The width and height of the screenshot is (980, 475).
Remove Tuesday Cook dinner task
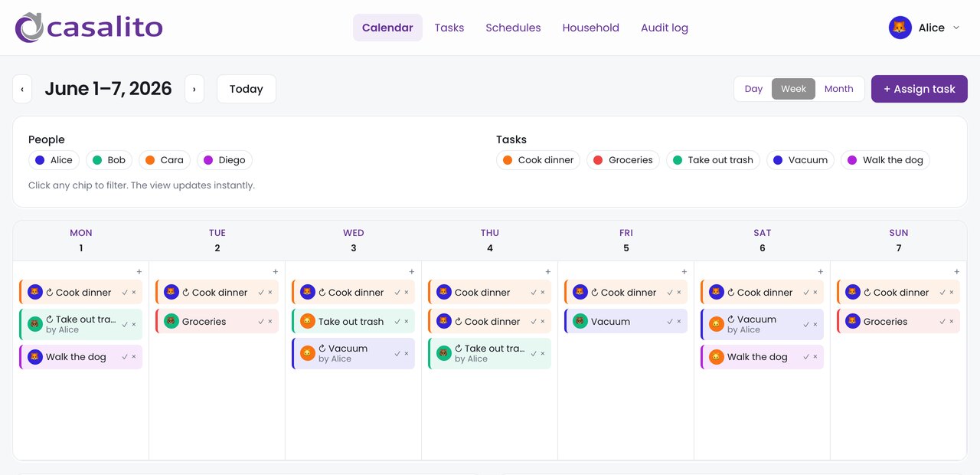click(x=270, y=293)
